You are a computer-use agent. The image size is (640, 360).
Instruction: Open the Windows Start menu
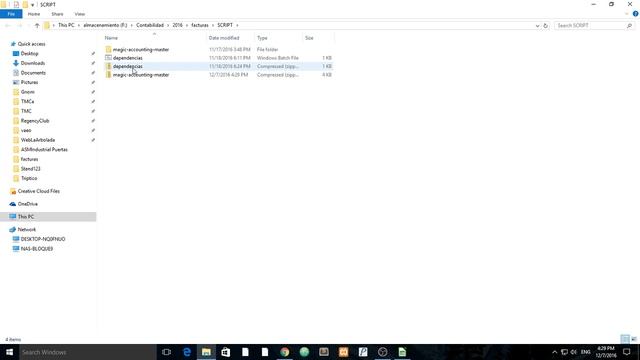click(x=9, y=352)
